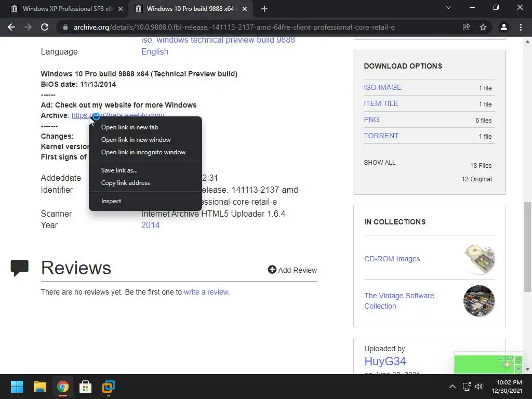The height and width of the screenshot is (399, 532).
Task: Open the 2014 year link
Action: 150,225
